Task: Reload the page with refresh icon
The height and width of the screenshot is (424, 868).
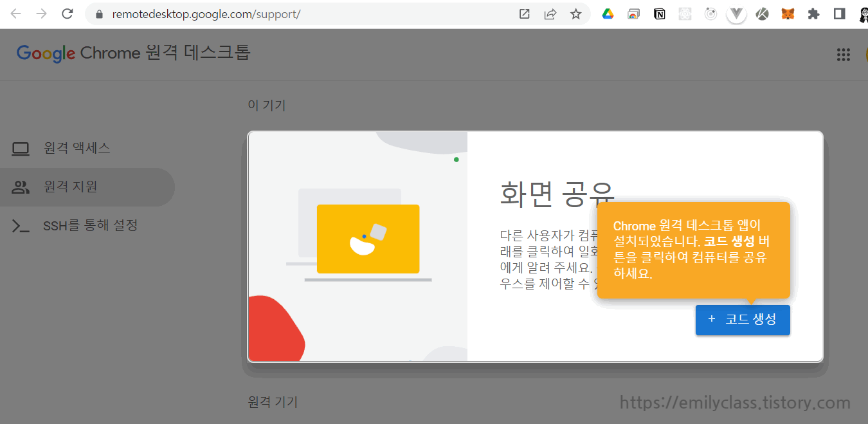Action: (67, 14)
